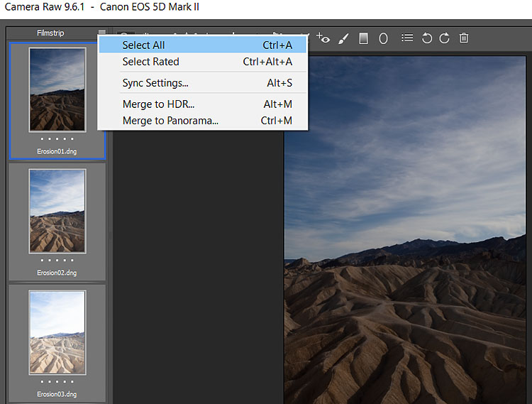This screenshot has height=404, width=532.
Task: Click the trash icon to delete
Action: click(x=464, y=38)
